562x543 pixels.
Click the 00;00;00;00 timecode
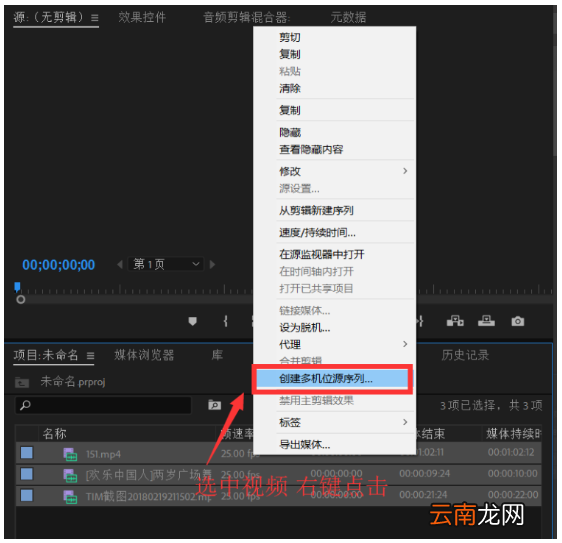coord(58,265)
